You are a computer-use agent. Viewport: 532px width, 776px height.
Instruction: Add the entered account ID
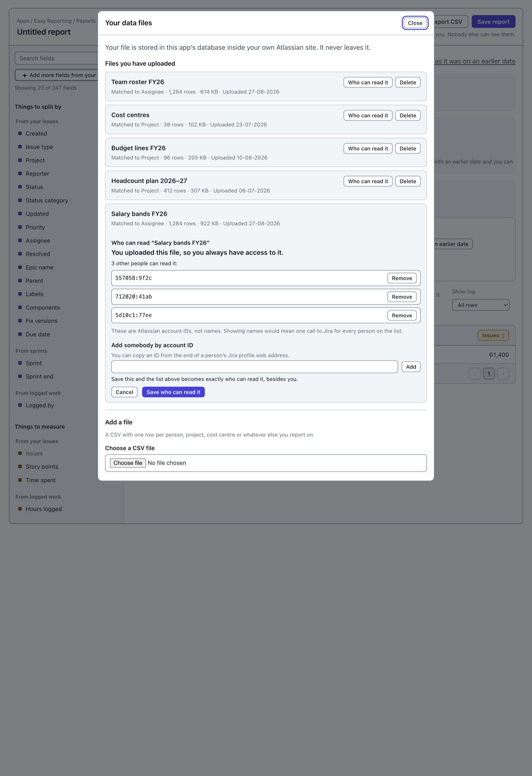411,367
